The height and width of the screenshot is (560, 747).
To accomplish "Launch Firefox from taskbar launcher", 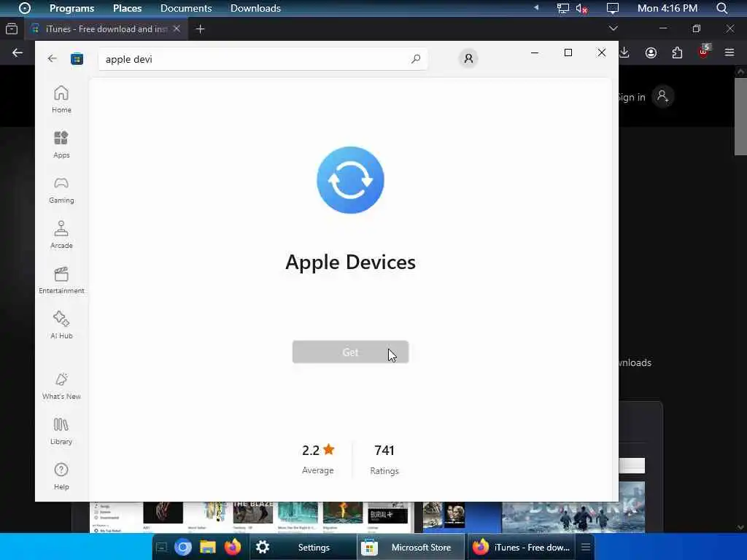I will [233, 547].
